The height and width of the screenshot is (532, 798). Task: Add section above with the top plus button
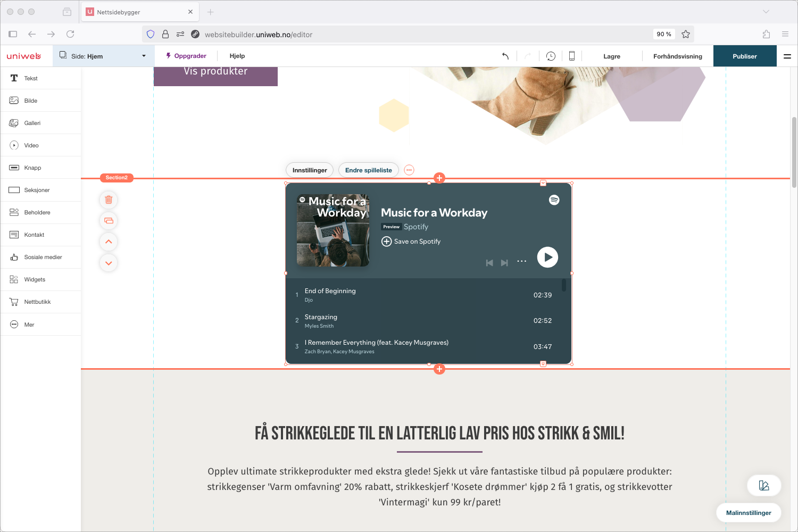[439, 178]
